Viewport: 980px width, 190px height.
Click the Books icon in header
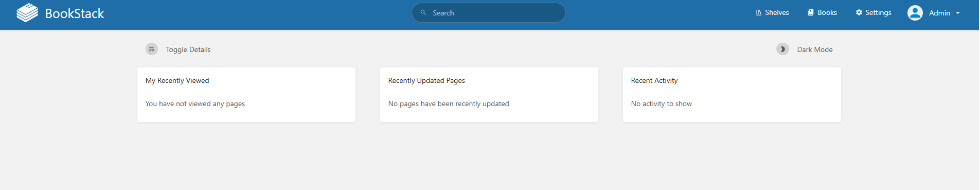(811, 12)
